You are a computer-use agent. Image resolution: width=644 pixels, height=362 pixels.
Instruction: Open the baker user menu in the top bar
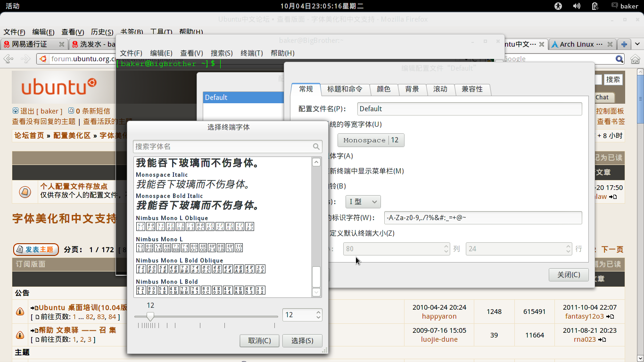(x=624, y=6)
